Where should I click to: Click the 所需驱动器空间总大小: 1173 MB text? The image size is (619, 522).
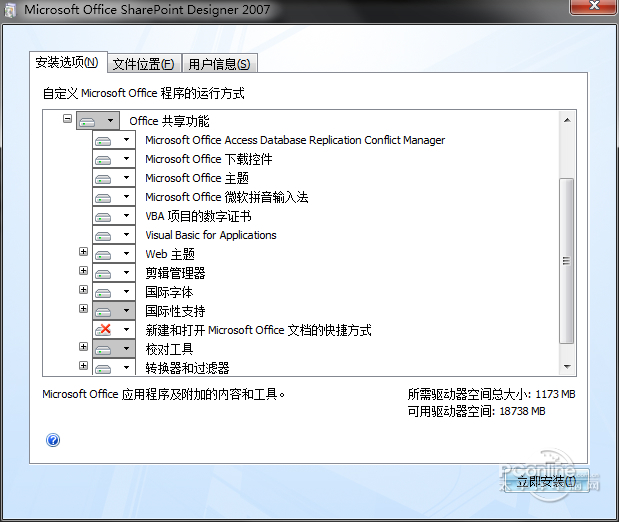(491, 394)
